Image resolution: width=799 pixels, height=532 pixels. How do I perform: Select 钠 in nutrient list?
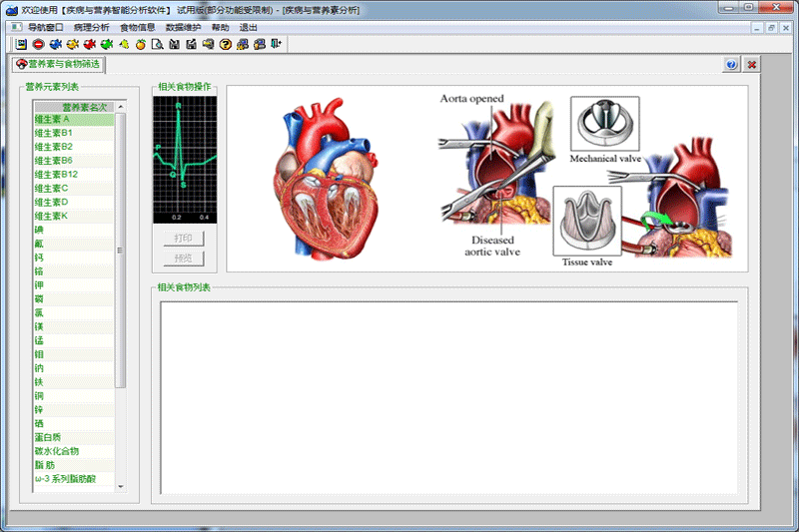[x=74, y=368]
